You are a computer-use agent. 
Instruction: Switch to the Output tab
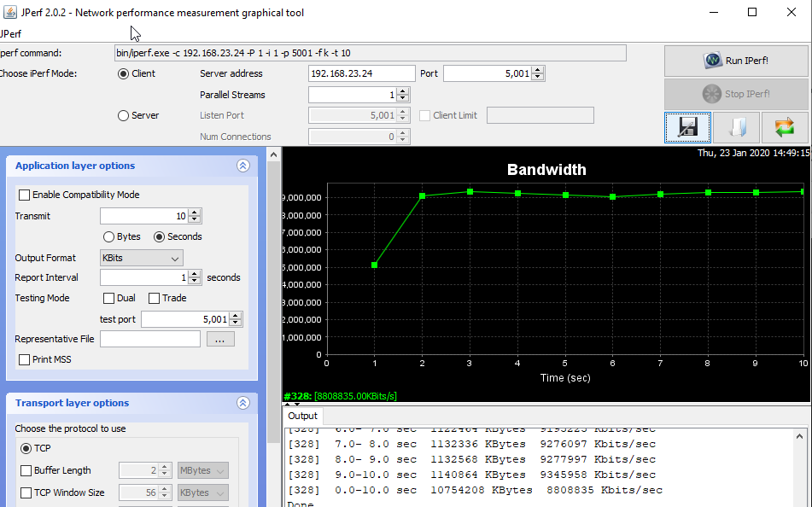click(x=302, y=416)
